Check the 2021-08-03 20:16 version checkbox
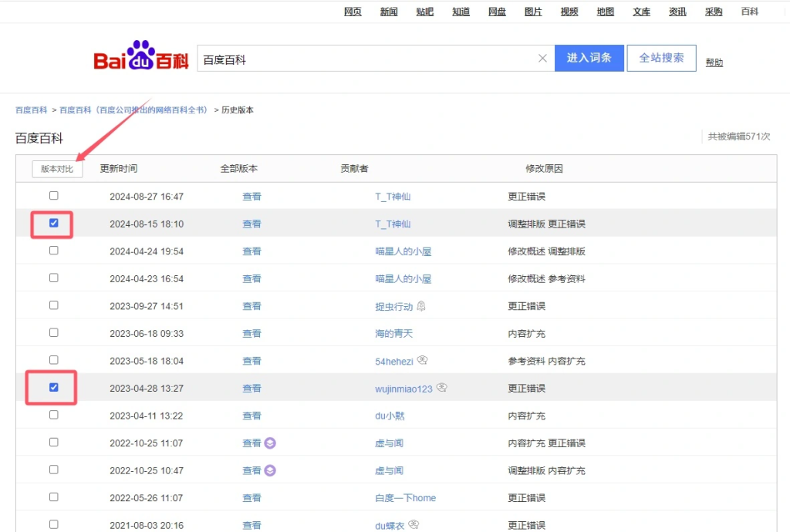 point(53,524)
